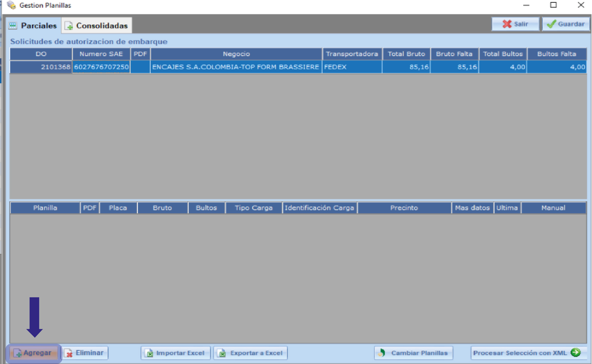This screenshot has width=592, height=364.
Task: Click the Agregar button icon
Action: click(17, 353)
